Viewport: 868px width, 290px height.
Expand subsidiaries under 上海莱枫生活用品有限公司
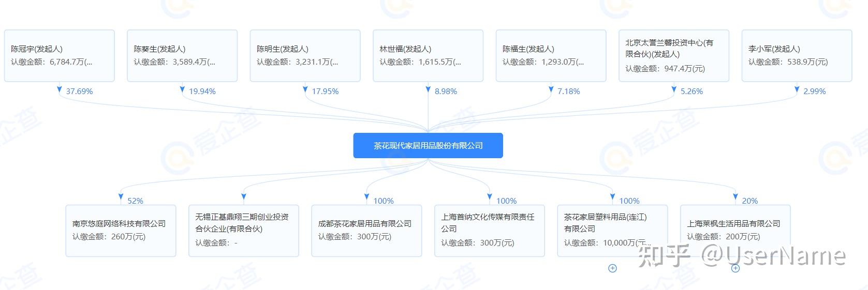click(x=735, y=268)
